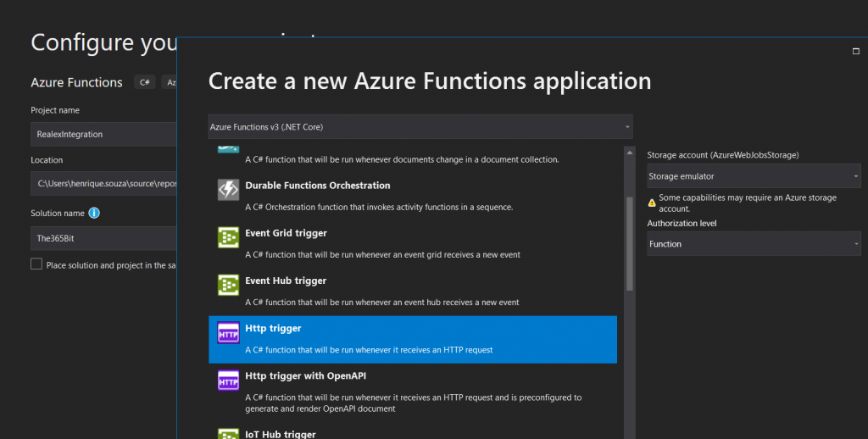The width and height of the screenshot is (868, 439).
Task: Select the IoT Hub trigger template
Action: point(413,432)
